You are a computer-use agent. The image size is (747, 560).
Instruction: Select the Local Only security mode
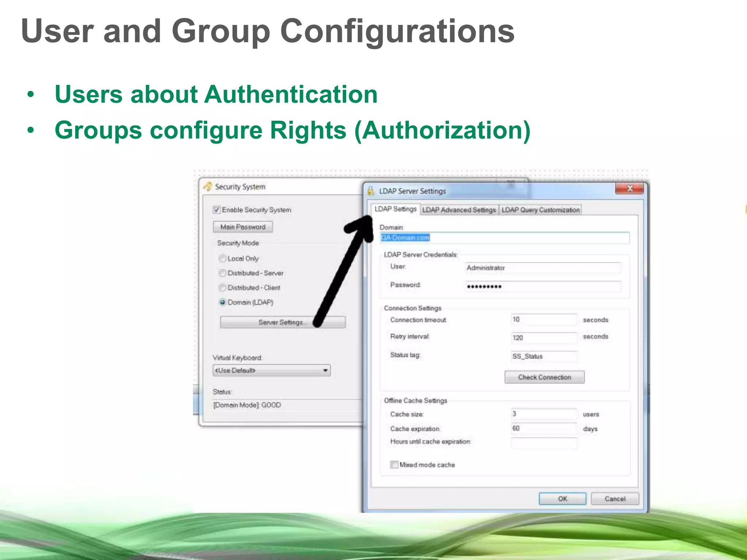pyautogui.click(x=222, y=258)
